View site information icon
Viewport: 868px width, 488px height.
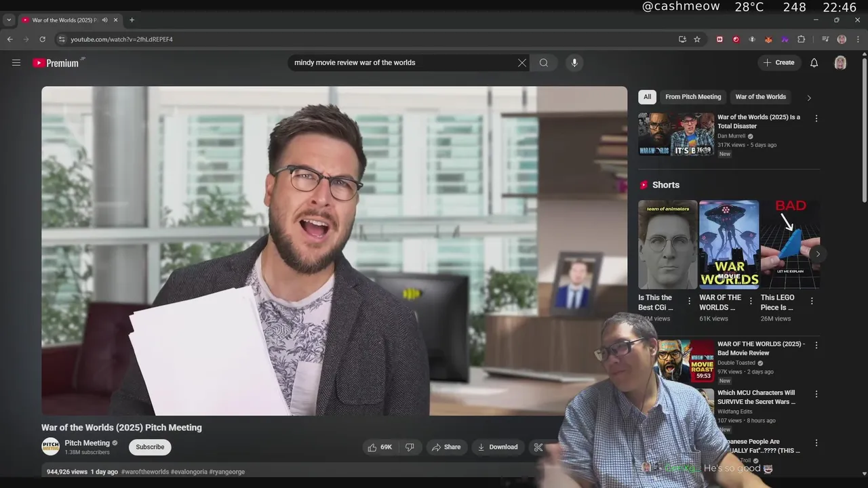click(x=62, y=39)
